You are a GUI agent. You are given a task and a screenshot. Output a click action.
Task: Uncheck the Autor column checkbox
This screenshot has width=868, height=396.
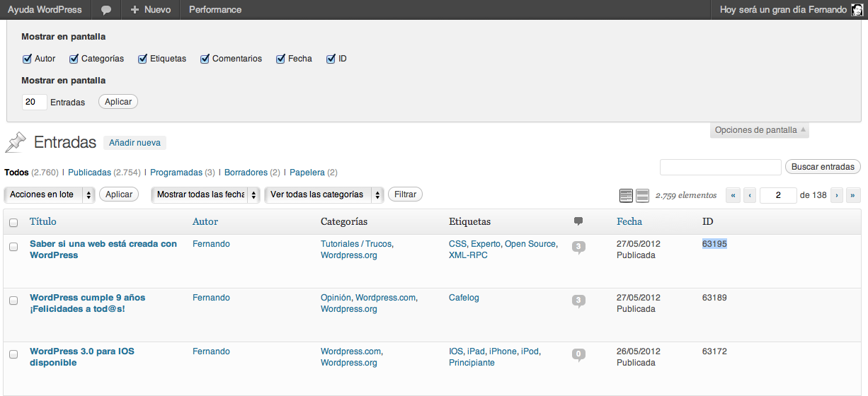click(28, 59)
